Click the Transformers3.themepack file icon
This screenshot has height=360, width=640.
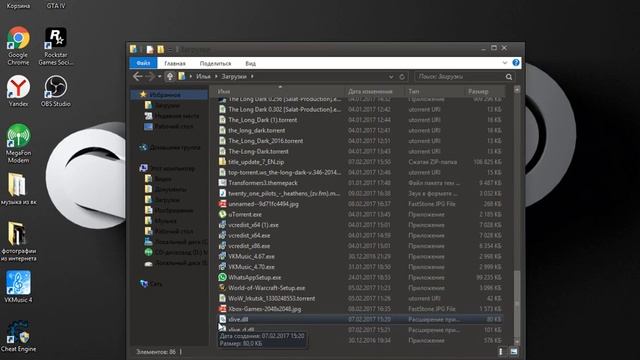coord(222,183)
